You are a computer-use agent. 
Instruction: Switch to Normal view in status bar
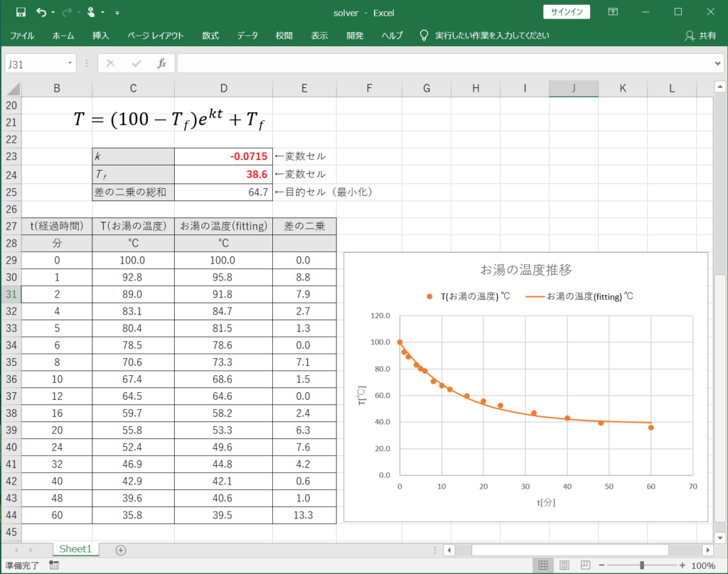(542, 565)
